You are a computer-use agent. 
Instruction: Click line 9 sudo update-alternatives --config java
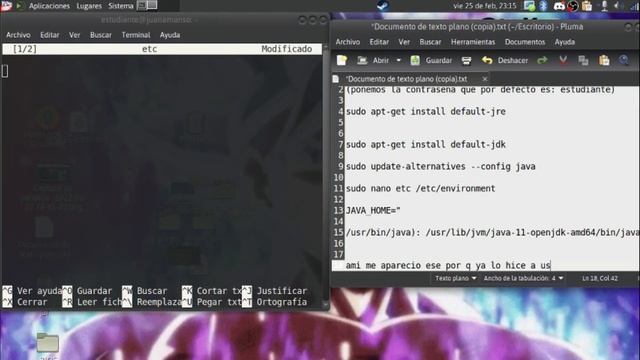[441, 167]
